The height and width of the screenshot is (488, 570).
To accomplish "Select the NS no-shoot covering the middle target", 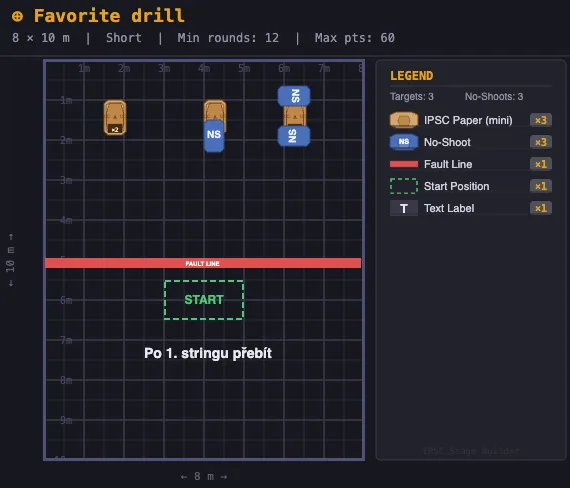I will click(x=214, y=136).
